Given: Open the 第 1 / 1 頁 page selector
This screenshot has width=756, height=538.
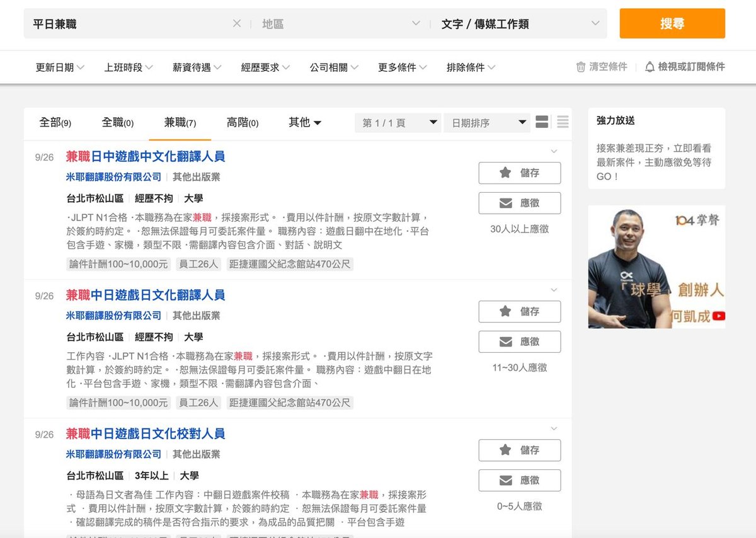Looking at the screenshot, I should pos(399,123).
